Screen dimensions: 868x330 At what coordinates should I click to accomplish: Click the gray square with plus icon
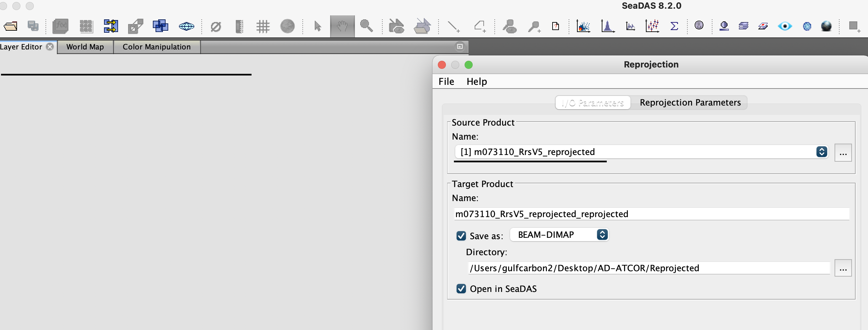(x=854, y=26)
